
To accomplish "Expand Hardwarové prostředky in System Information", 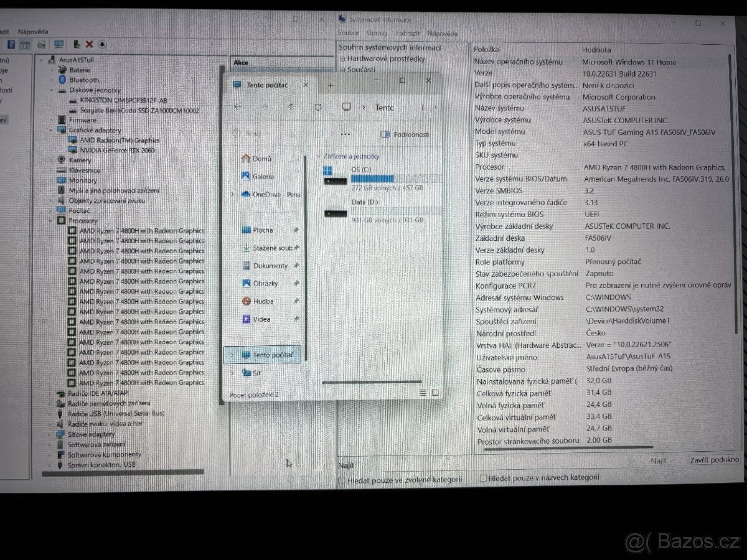I will (342, 58).
